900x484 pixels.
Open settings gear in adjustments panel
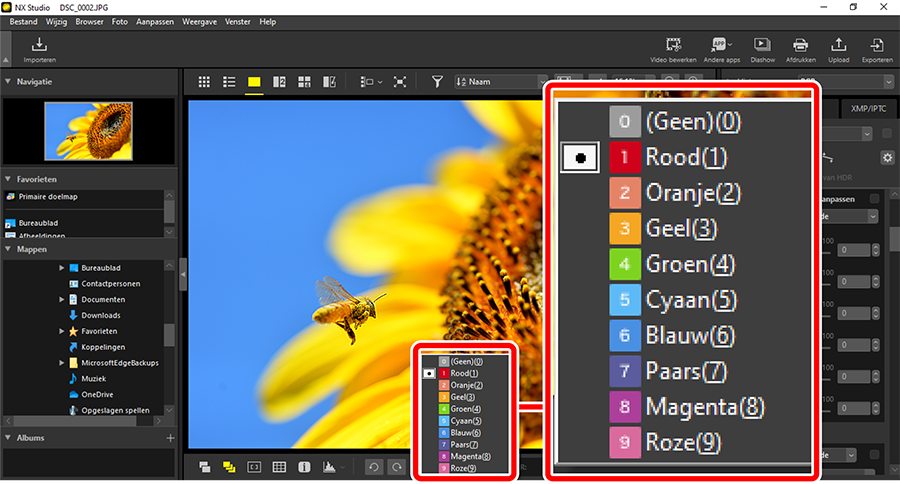(887, 158)
